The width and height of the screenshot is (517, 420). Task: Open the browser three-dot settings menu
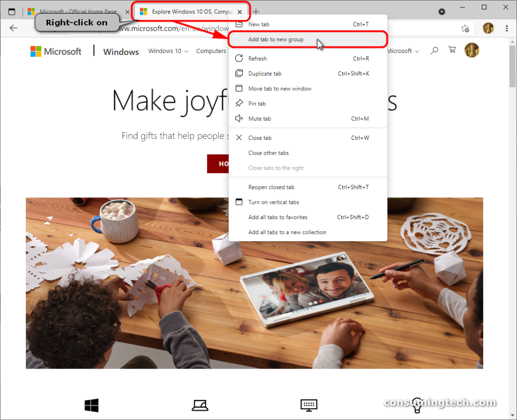pos(507,28)
